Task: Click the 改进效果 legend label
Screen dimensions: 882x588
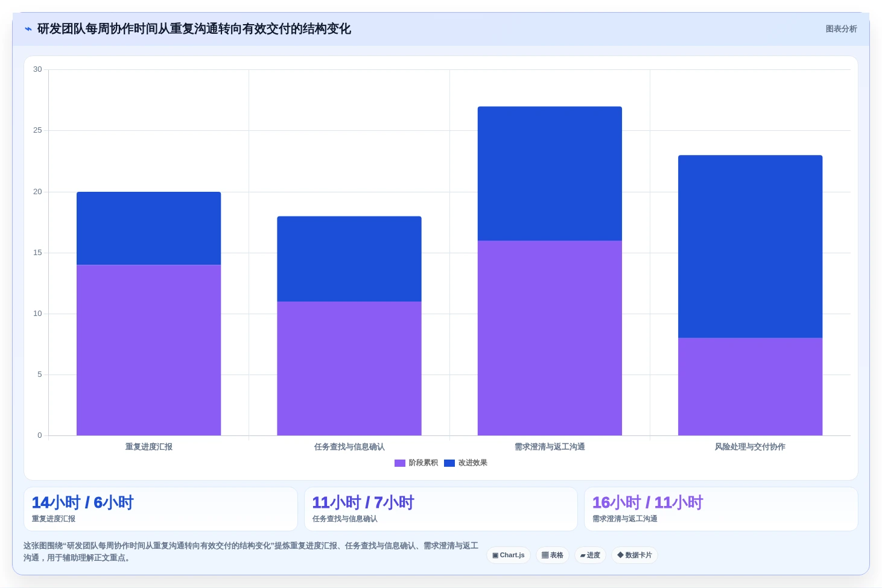Action: [x=473, y=463]
